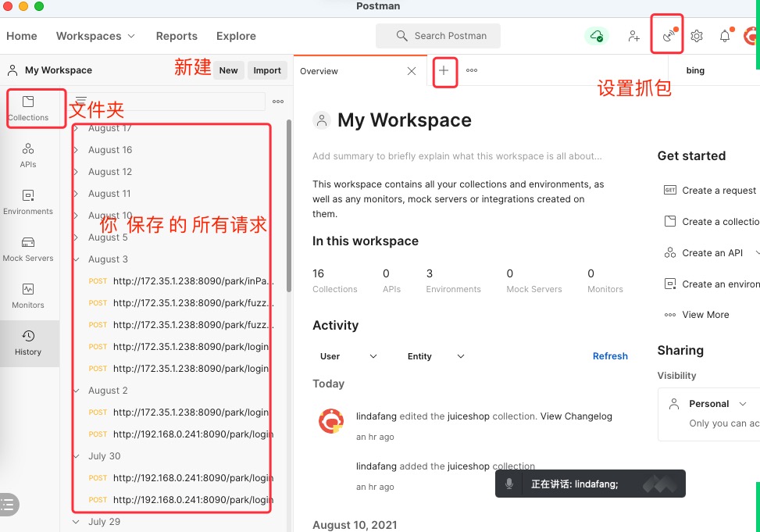This screenshot has width=760, height=532.
Task: Click the Refresh activity link
Action: point(610,356)
